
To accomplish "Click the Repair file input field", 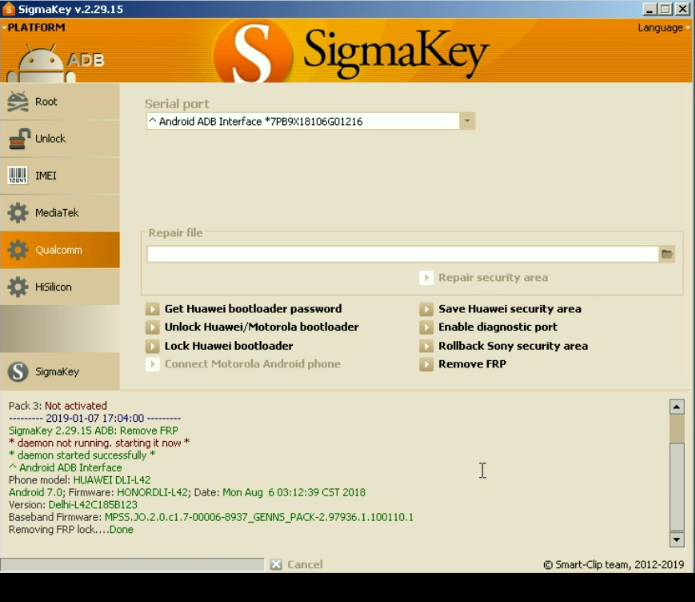I will tap(402, 254).
